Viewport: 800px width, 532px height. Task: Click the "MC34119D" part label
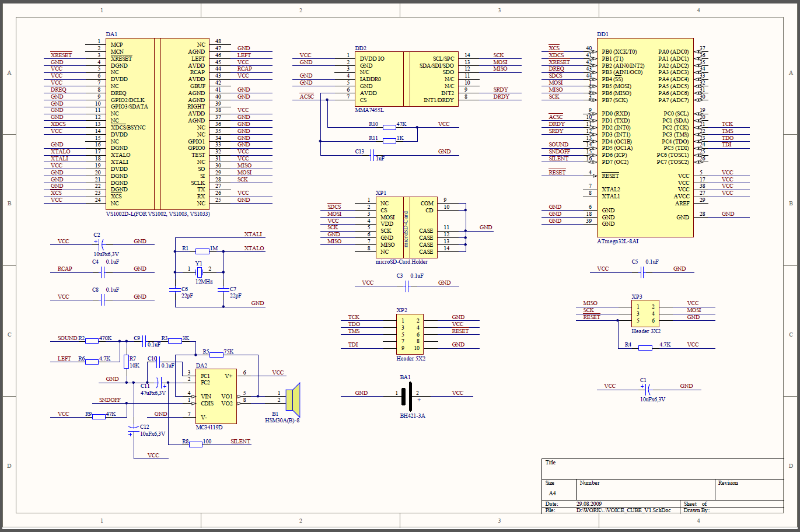point(209,428)
